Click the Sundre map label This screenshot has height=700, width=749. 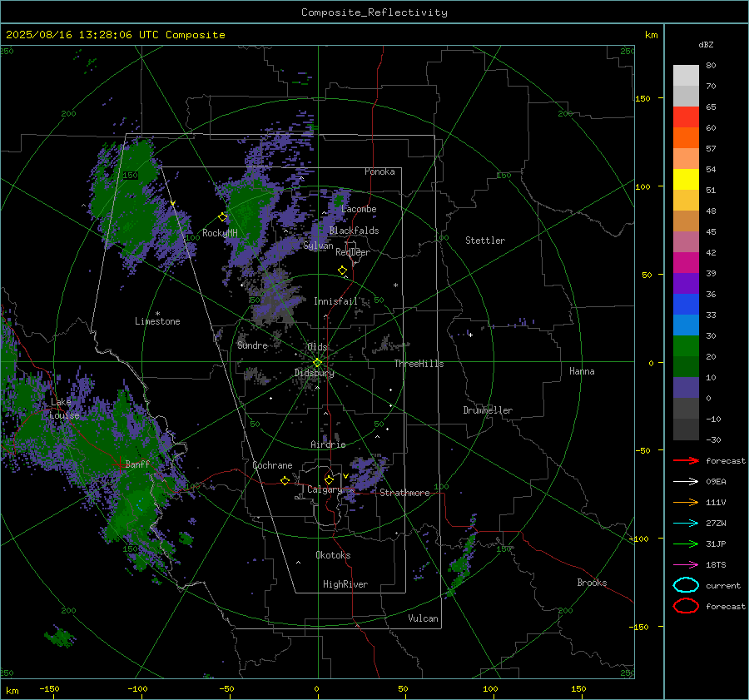[x=252, y=345]
